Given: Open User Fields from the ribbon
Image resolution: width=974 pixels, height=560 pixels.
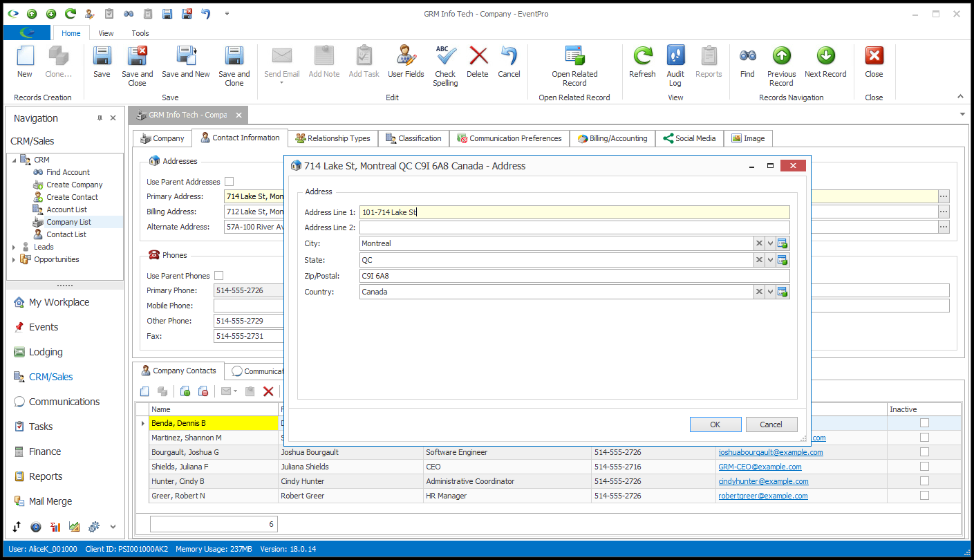Looking at the screenshot, I should 406,62.
